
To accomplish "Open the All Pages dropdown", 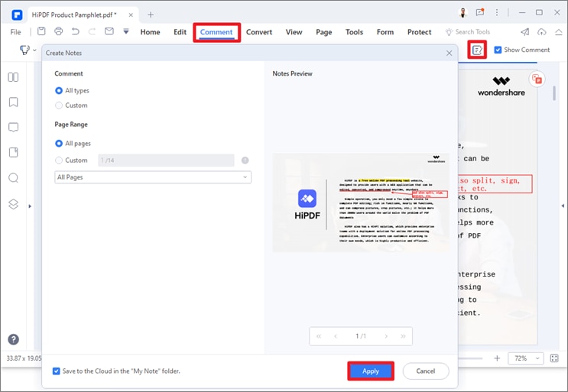I will pyautogui.click(x=153, y=177).
